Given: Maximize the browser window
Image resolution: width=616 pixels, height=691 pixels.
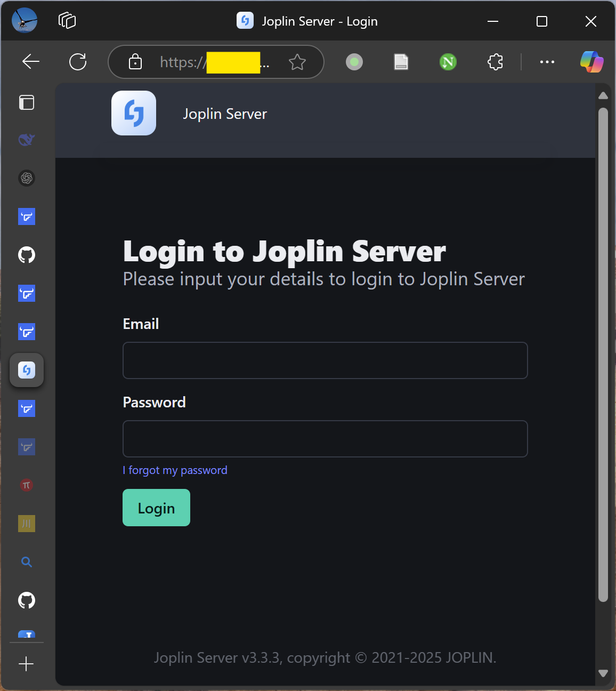Looking at the screenshot, I should pyautogui.click(x=542, y=21).
